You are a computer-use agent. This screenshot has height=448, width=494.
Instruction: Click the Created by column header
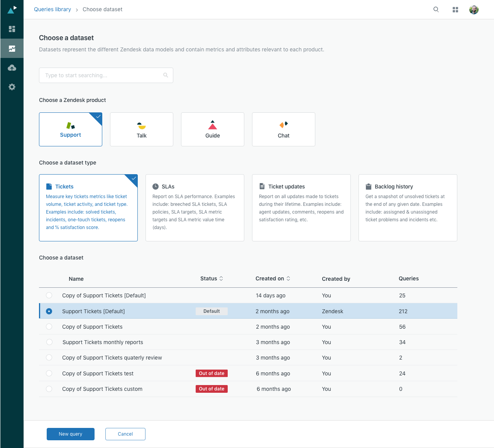point(336,279)
